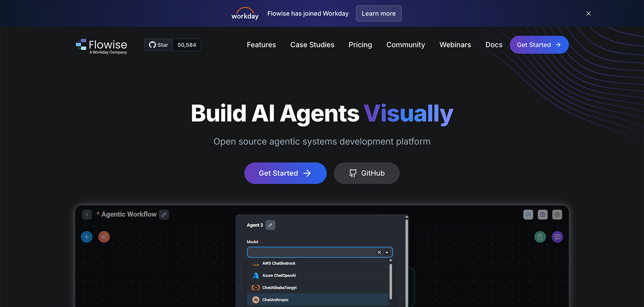Choose Azure ChatOpenAI in the model list

pos(279,276)
